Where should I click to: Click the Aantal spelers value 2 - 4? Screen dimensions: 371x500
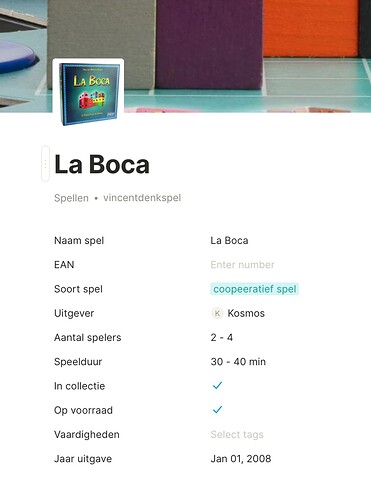222,337
